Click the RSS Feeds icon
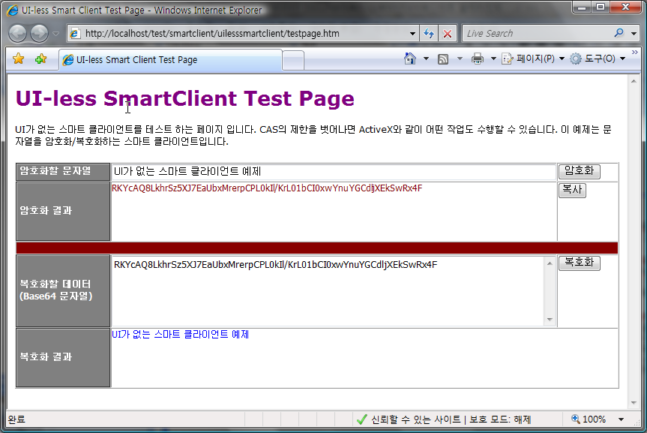Viewport: 647px width, 433px height. [x=443, y=59]
